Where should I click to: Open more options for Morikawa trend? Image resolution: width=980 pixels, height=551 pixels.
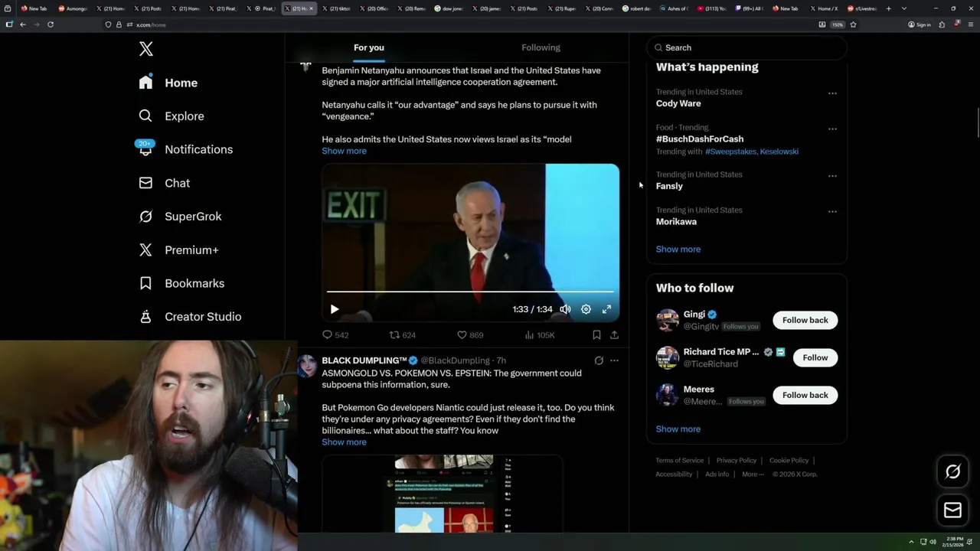[832, 211]
